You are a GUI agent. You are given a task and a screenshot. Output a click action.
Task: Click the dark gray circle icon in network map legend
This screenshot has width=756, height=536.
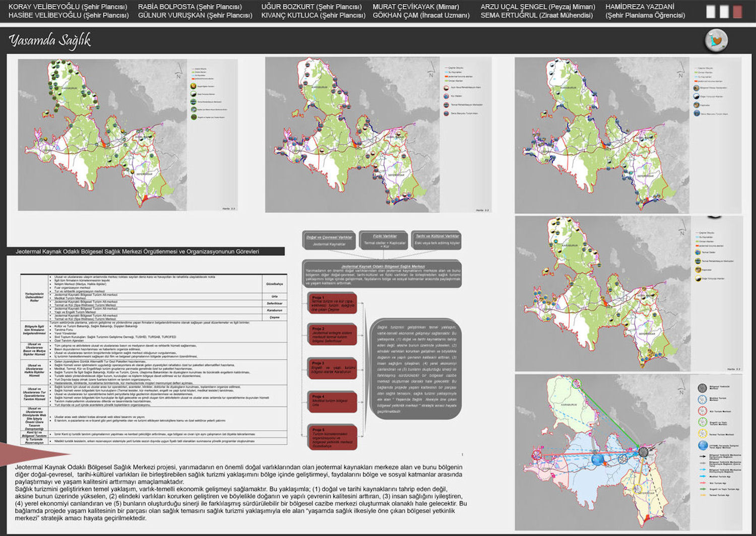click(x=703, y=388)
